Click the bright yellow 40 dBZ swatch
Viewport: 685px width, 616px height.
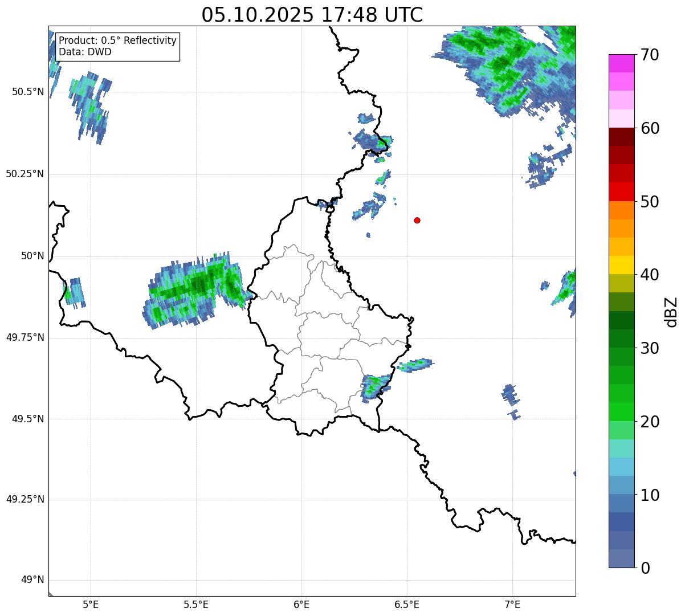(x=621, y=265)
